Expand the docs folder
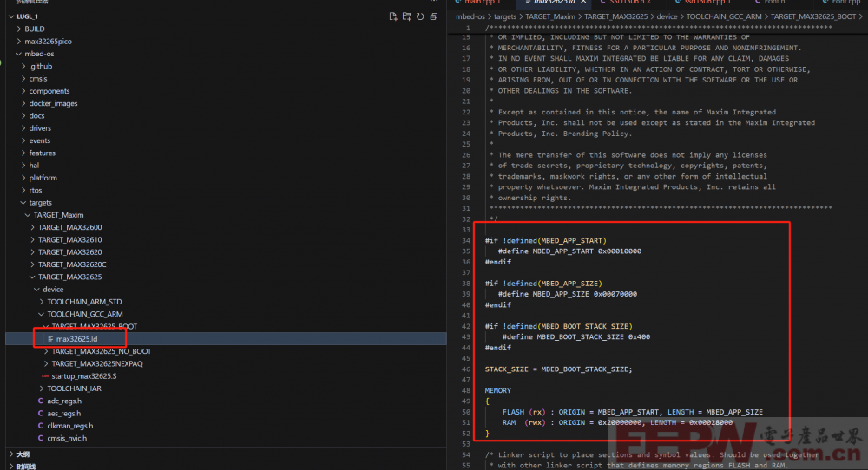This screenshot has height=470, width=868. tap(23, 115)
